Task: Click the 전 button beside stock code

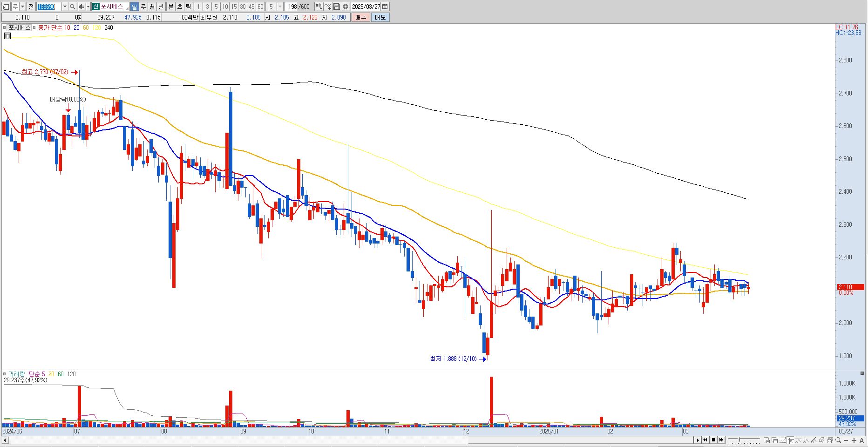Action: pos(31,7)
